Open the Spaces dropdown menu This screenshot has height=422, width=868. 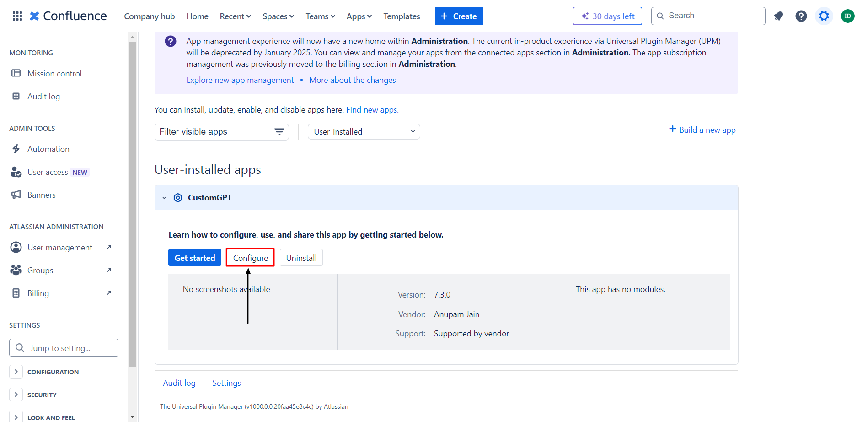click(278, 16)
